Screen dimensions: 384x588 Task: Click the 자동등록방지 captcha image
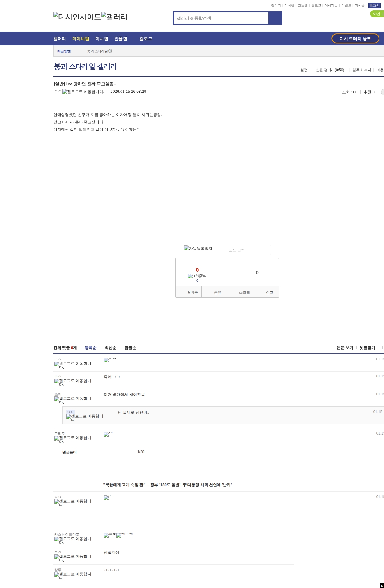[x=198, y=249]
